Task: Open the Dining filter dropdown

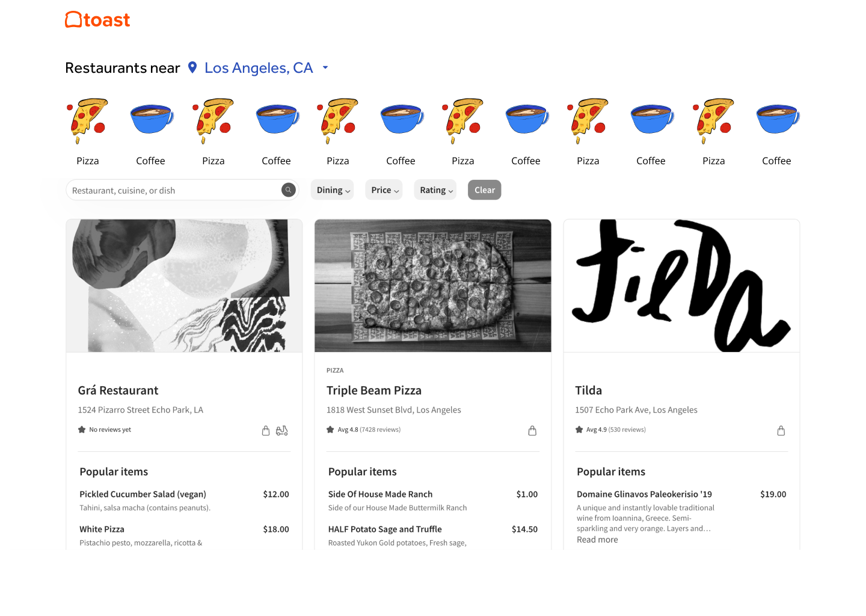Action: tap(332, 190)
